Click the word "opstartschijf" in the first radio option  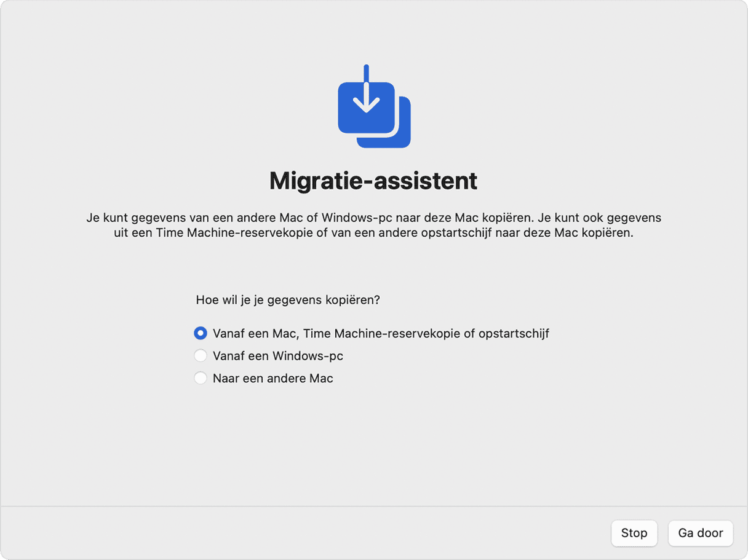click(x=515, y=333)
